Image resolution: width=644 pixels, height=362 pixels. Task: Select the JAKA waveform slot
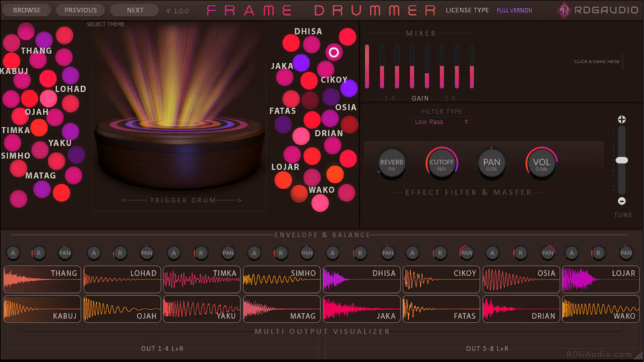362,309
